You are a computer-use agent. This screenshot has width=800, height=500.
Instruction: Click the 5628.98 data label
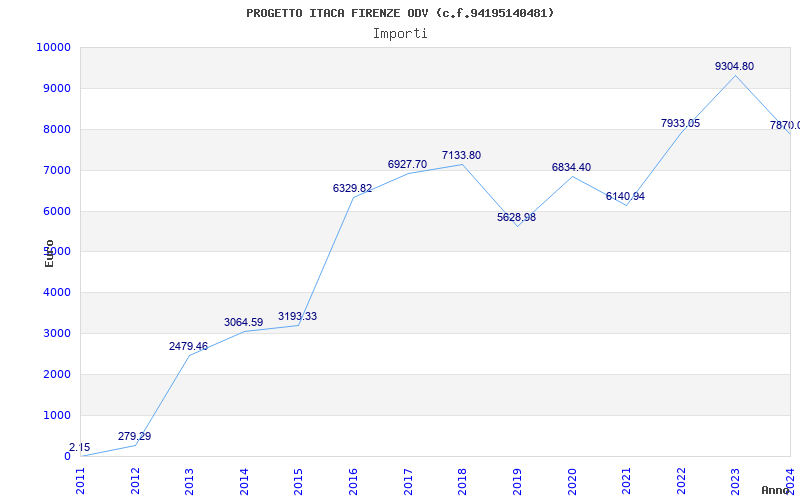point(516,217)
